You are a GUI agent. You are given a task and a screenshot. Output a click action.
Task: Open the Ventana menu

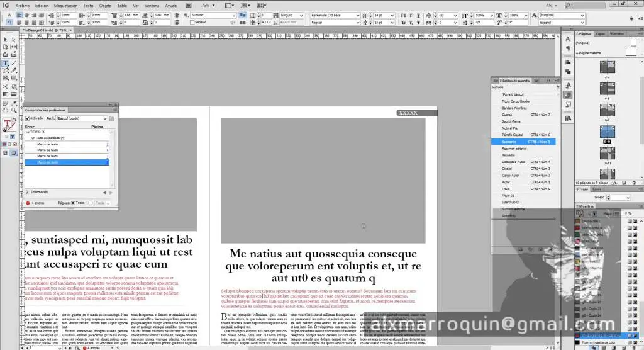[152, 6]
